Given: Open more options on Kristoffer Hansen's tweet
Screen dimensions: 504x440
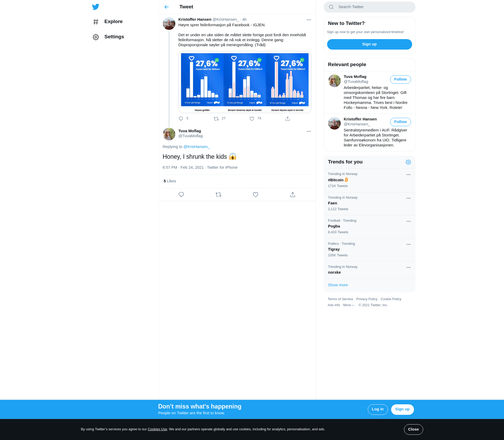Looking at the screenshot, I should click(x=309, y=20).
